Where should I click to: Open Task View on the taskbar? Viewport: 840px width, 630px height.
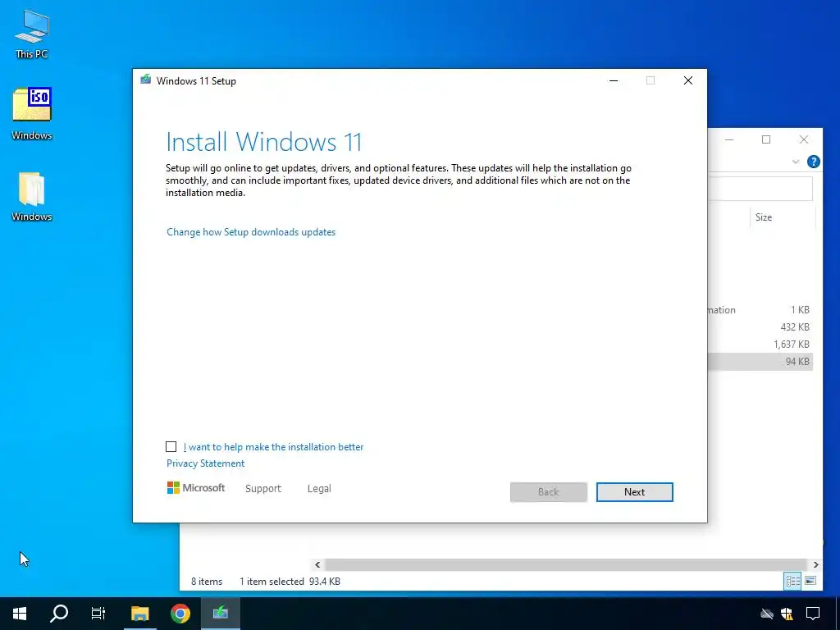98,613
